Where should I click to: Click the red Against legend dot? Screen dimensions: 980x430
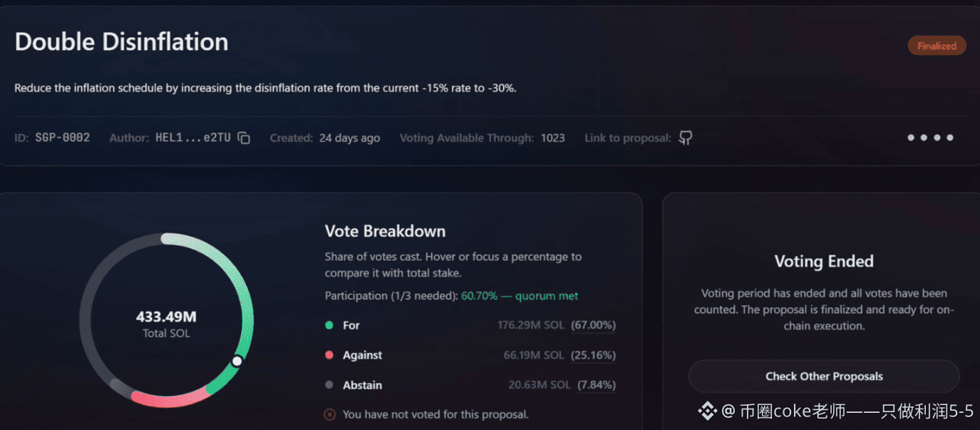point(329,355)
